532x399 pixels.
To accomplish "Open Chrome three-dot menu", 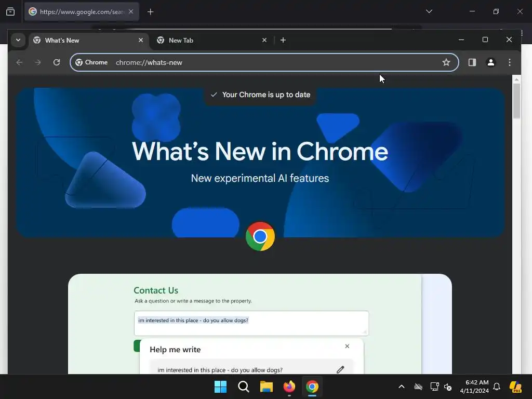I will (x=509, y=62).
